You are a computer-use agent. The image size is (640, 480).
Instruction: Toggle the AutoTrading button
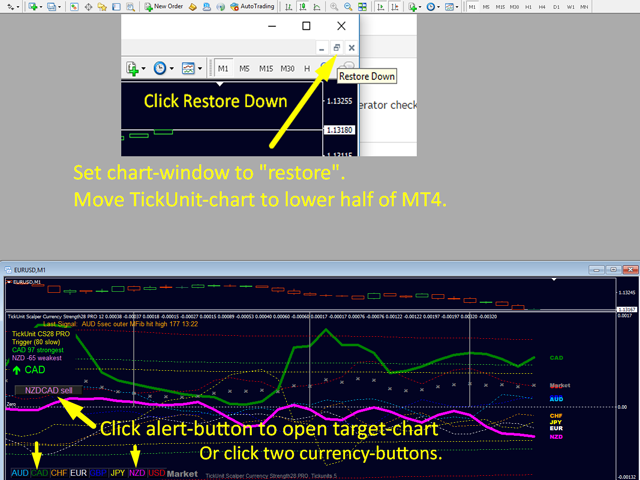(252, 7)
